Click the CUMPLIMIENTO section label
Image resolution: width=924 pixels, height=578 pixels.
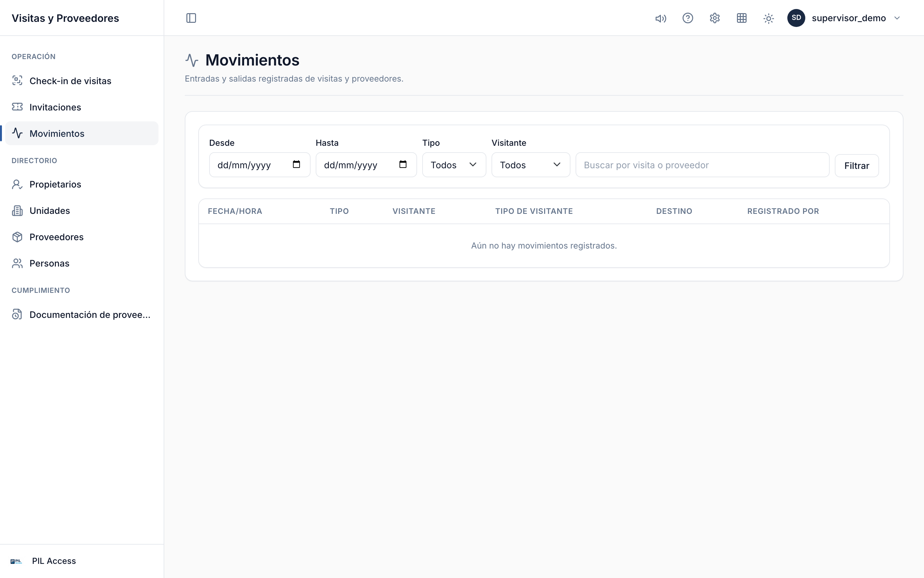(x=41, y=290)
